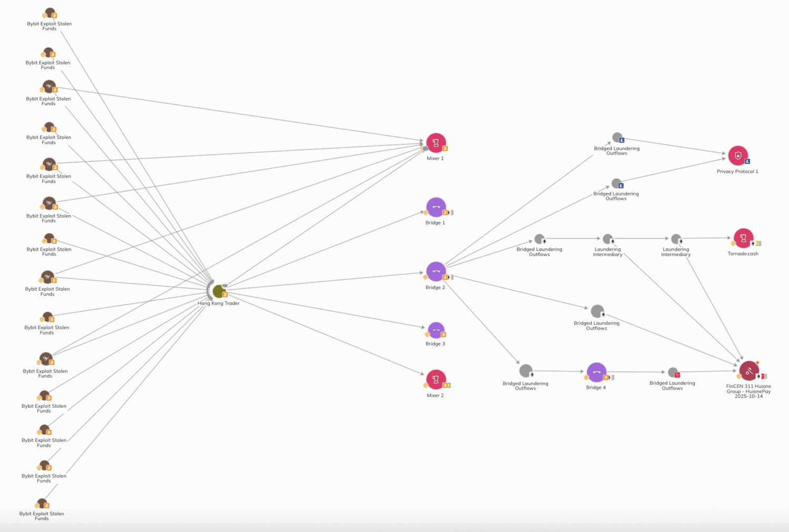Click the topmost Bybit Exploit Stolen Funds node
Screen dimensions: 789x532
click(x=50, y=13)
